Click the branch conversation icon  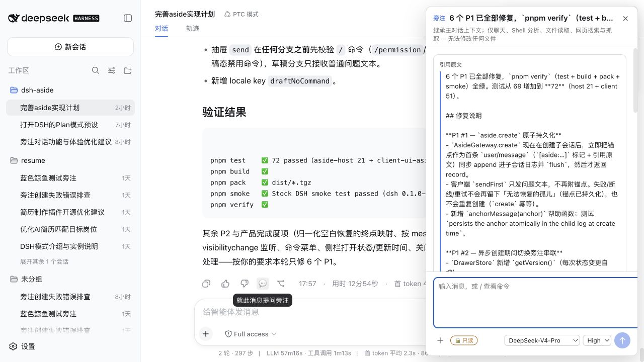pyautogui.click(x=281, y=284)
